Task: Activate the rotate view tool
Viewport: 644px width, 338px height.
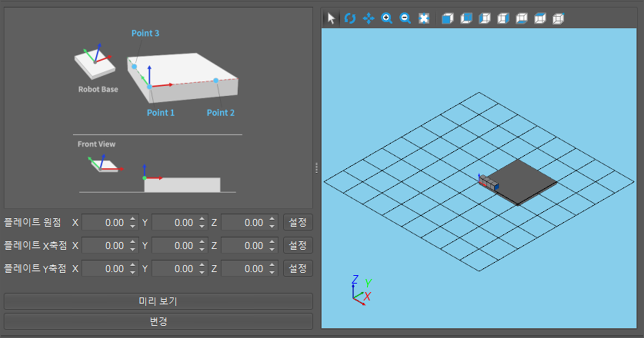Action: point(350,18)
